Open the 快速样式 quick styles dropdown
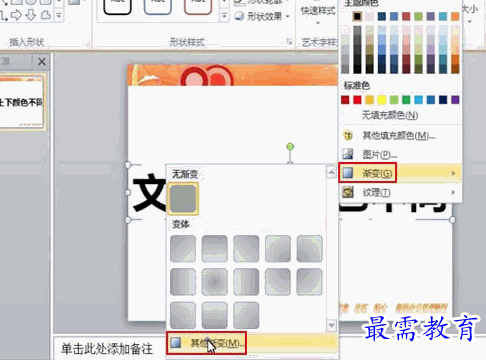The height and width of the screenshot is (360, 486). click(318, 15)
